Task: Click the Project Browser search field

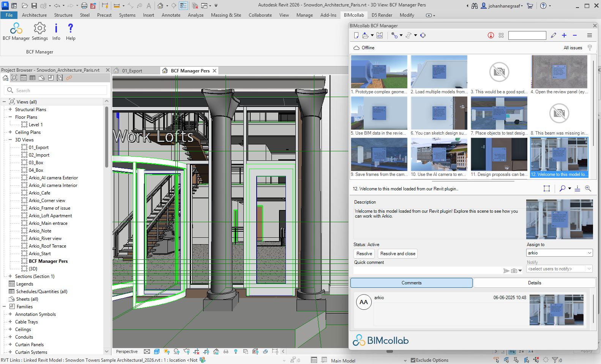Action: pyautogui.click(x=56, y=90)
